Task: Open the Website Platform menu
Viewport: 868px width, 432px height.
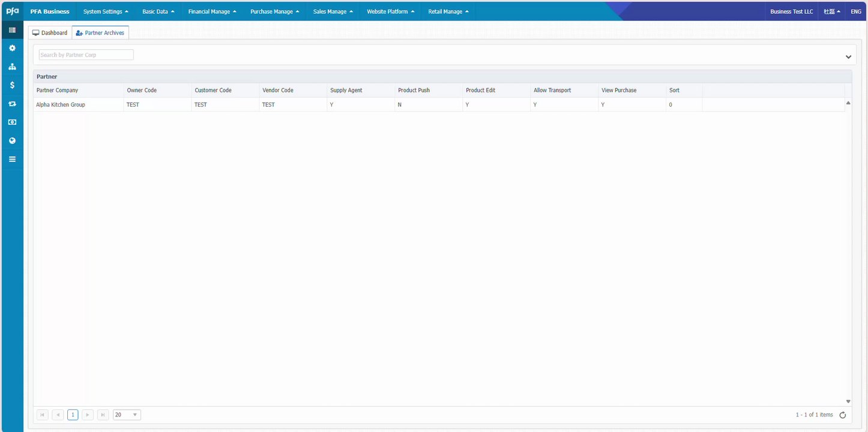Action: (391, 11)
